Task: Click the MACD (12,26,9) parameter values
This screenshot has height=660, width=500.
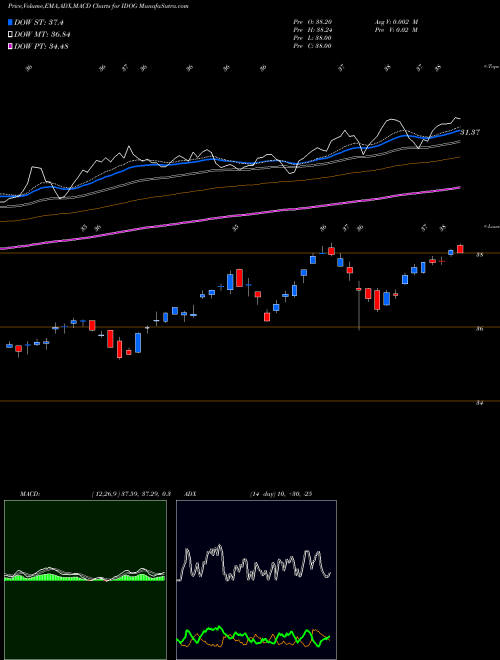Action: pos(130,494)
